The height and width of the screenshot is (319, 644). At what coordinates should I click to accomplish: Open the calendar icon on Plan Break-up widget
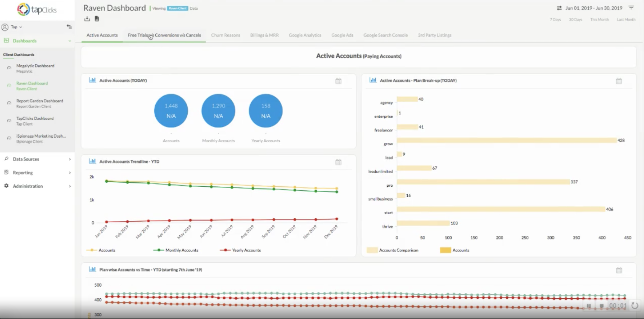619,81
